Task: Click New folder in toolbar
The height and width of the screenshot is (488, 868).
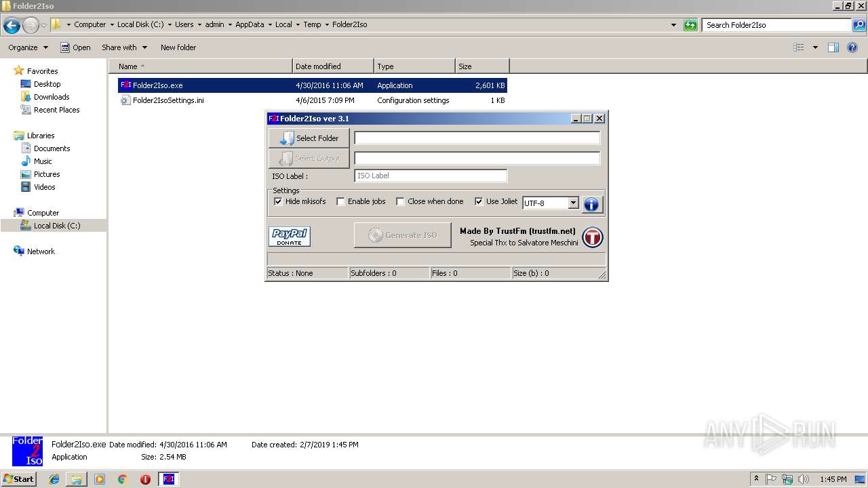Action: click(x=178, y=47)
